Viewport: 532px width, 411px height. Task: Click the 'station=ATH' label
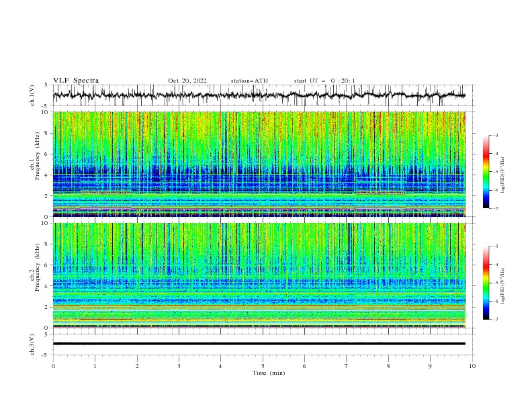(x=249, y=81)
